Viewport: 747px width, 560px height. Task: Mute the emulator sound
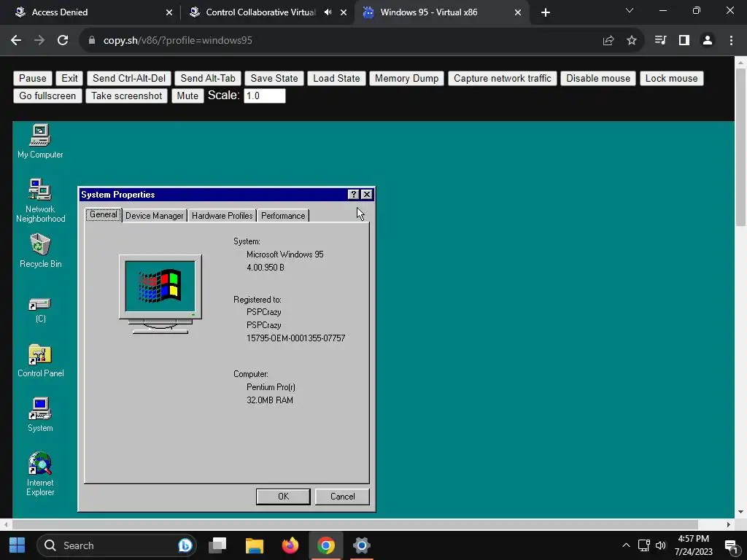coord(187,96)
